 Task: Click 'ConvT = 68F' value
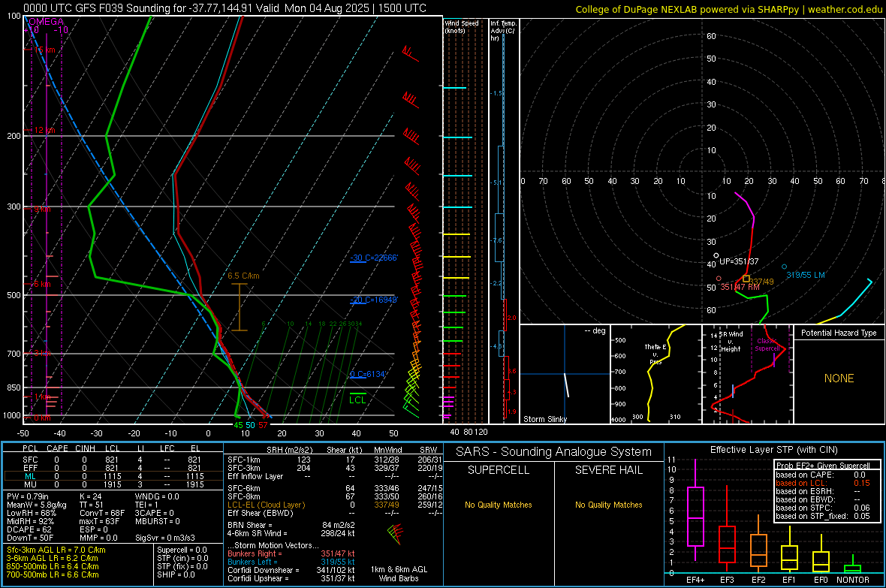pyautogui.click(x=102, y=514)
